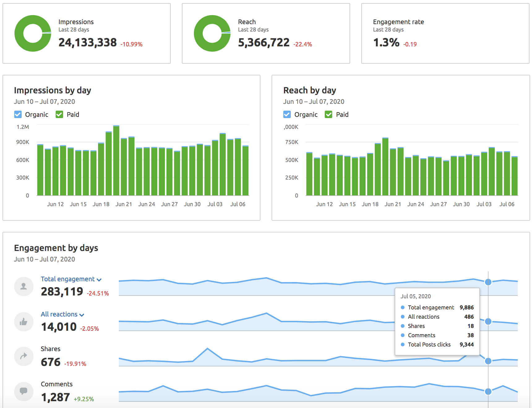Click the 1.2M y-axis label

coord(23,127)
